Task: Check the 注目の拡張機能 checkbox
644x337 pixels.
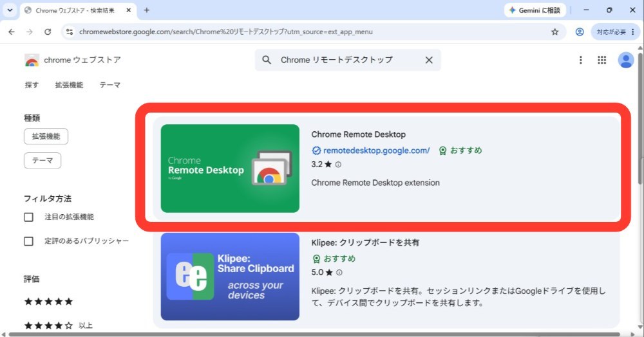Action: pos(28,217)
